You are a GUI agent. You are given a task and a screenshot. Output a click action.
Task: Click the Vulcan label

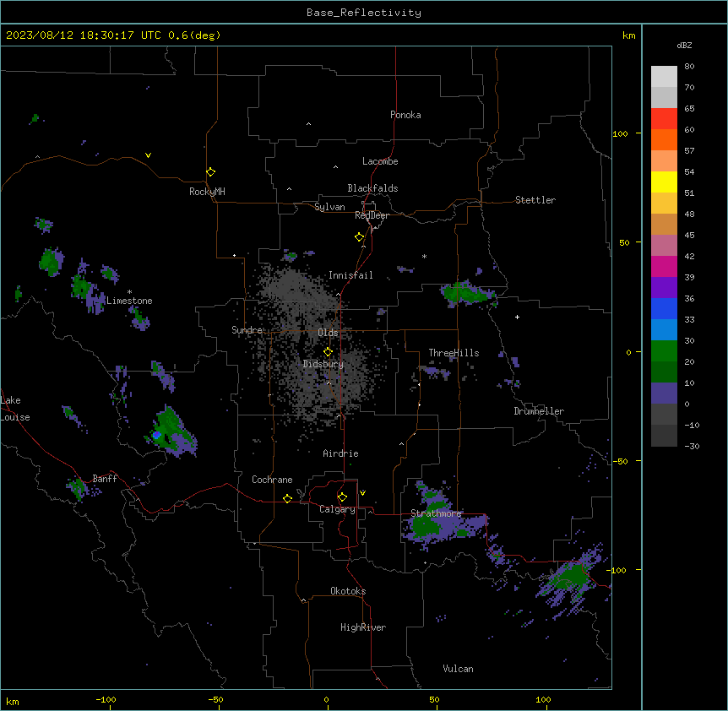pyautogui.click(x=458, y=669)
